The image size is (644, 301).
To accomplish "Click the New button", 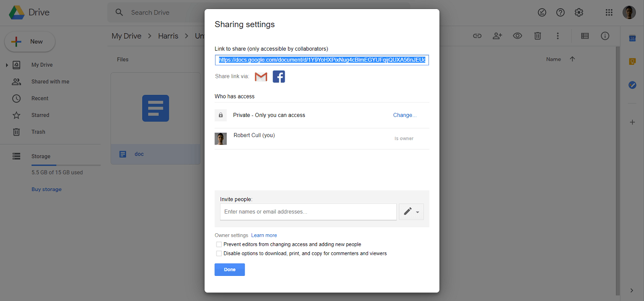I will tap(30, 42).
